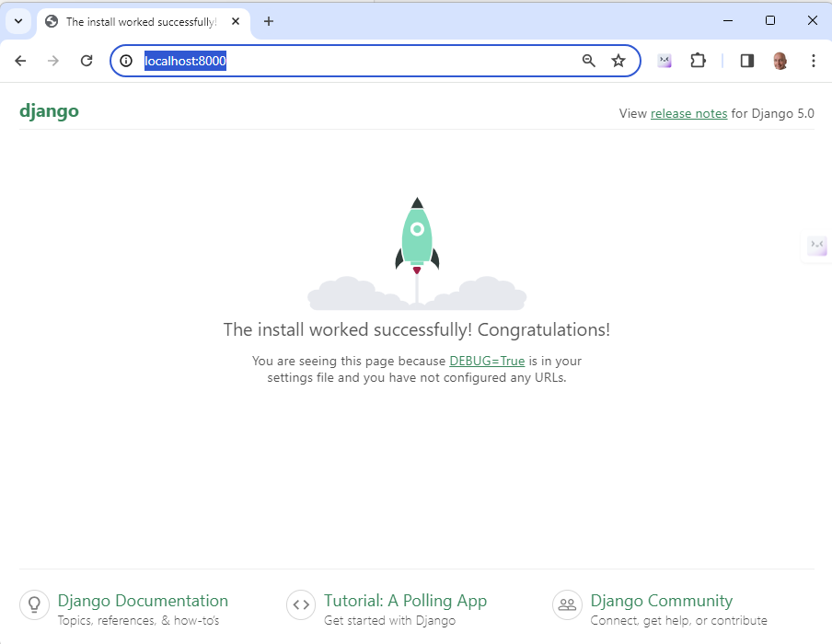Click the rocket illustration
The width and height of the screenshot is (832, 644).
click(417, 254)
